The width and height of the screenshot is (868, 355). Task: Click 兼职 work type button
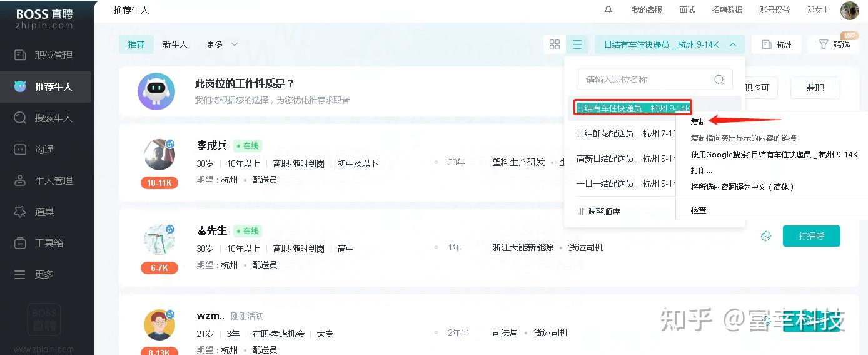pyautogui.click(x=815, y=88)
